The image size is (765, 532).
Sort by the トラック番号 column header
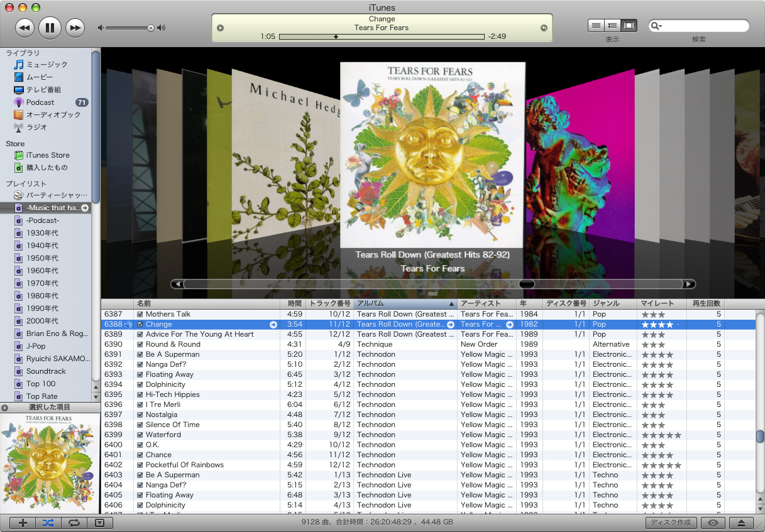click(330, 303)
